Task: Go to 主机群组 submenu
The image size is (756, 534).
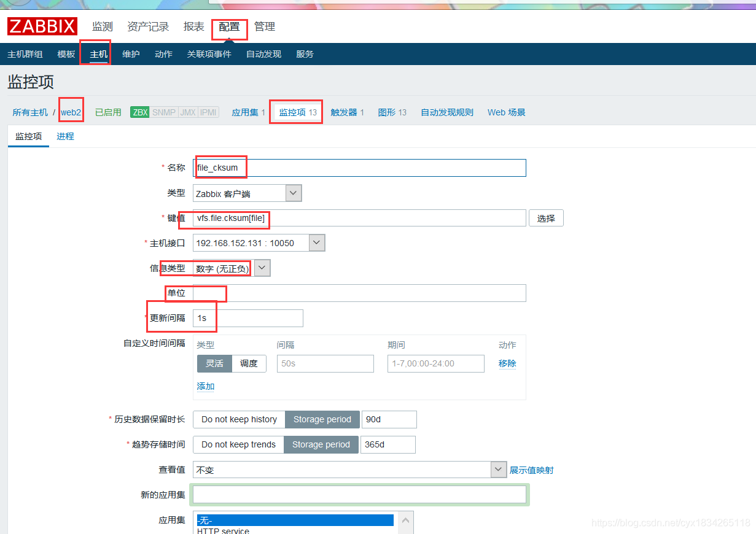Action: pos(25,54)
